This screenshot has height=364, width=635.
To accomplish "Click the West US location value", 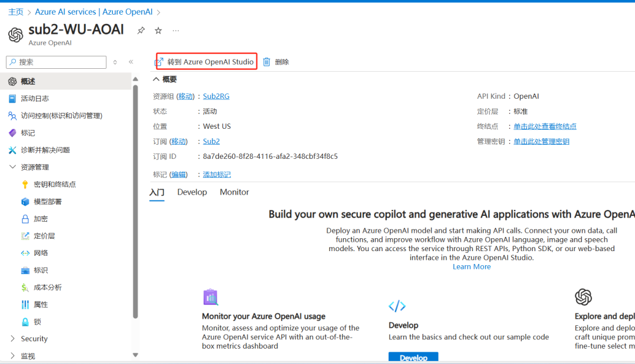I will coord(216,126).
